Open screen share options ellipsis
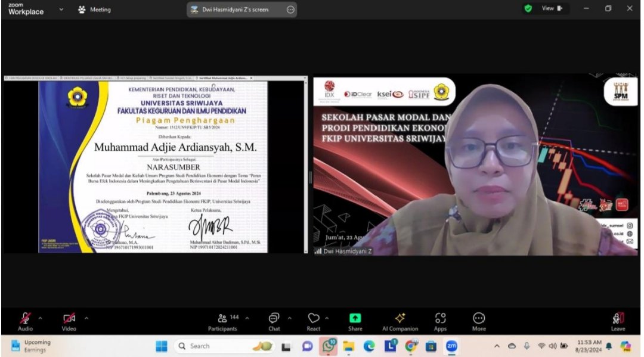Screen dimensions: 644x357 (290, 10)
